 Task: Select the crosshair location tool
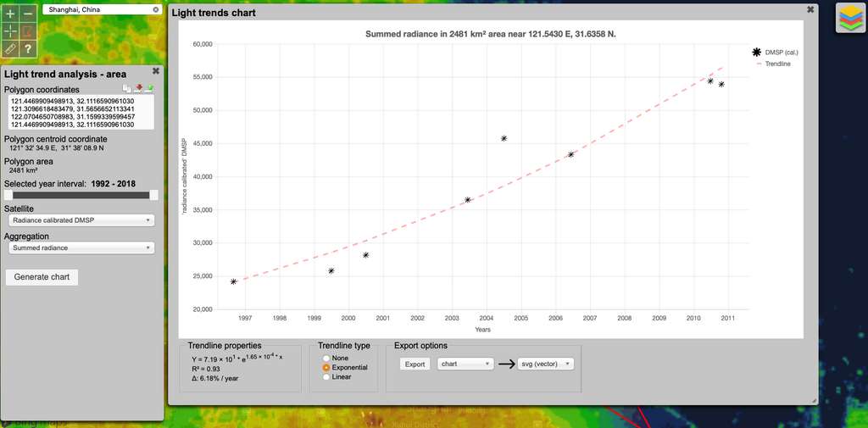tap(10, 31)
